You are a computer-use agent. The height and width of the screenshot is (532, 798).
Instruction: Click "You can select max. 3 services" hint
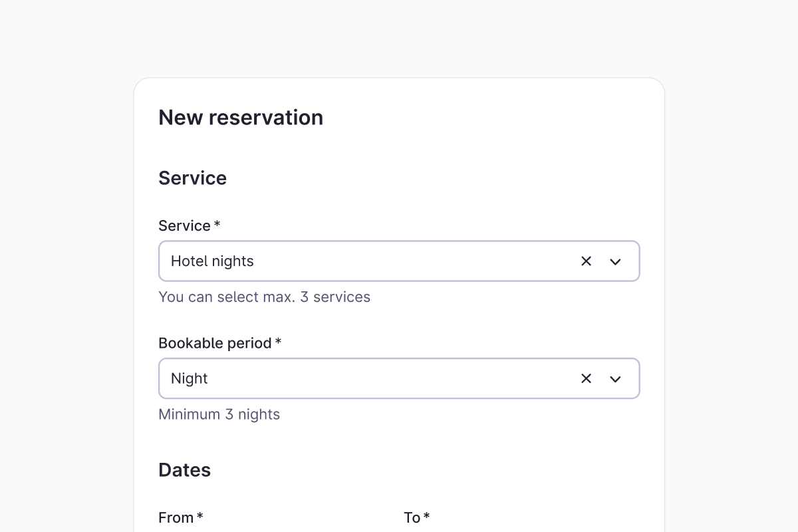pyautogui.click(x=264, y=297)
